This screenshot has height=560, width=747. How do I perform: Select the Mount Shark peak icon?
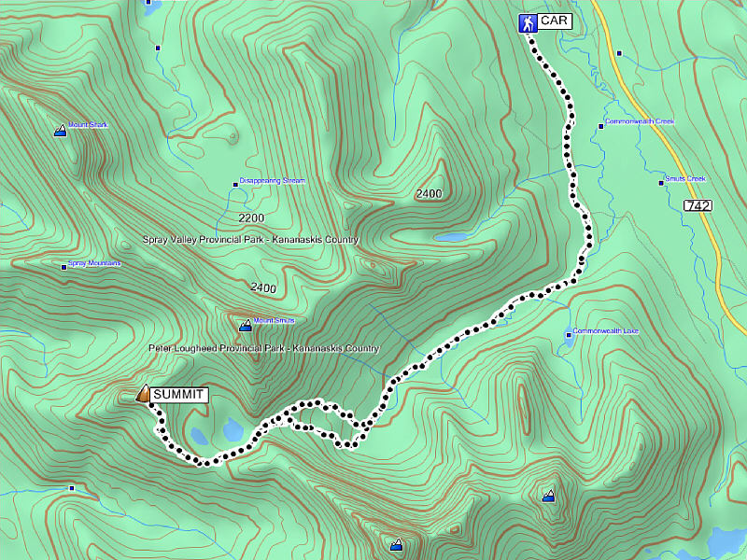pos(61,131)
